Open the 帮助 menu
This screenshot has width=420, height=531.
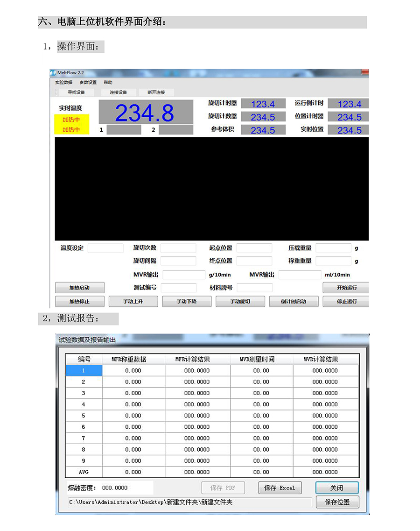click(108, 82)
